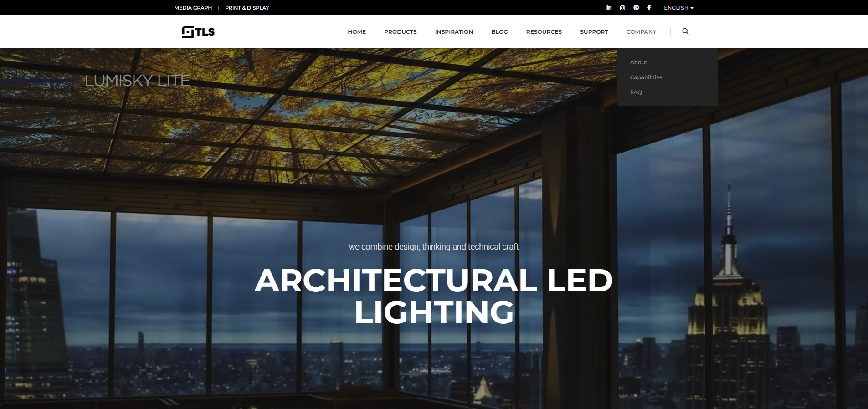Select Capabilities in the Company submenu
The height and width of the screenshot is (409, 868).
tap(646, 77)
